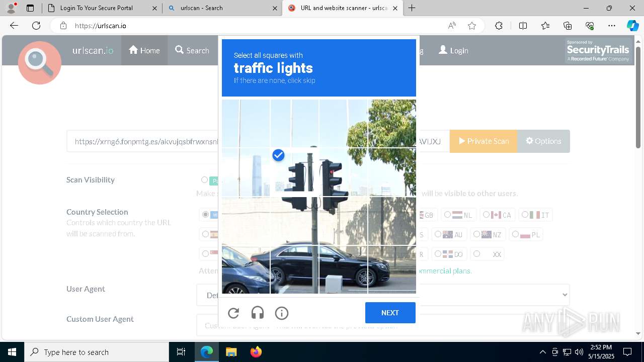Image resolution: width=644 pixels, height=362 pixels.
Task: Toggle Split screen icon
Action: (523, 26)
